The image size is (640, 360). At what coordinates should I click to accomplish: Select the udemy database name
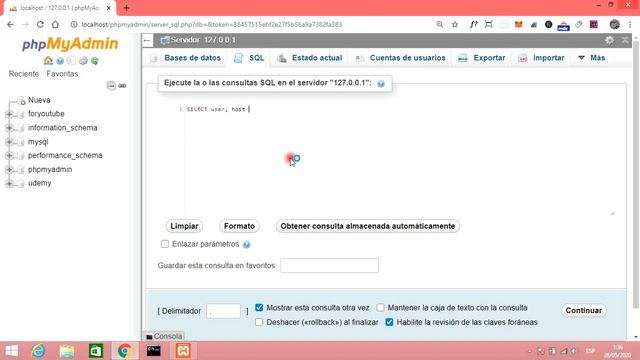tap(40, 183)
